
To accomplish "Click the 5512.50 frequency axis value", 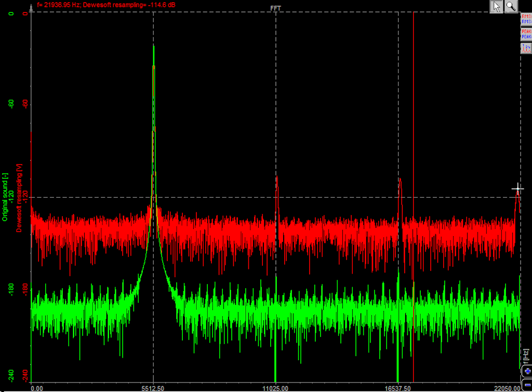I will point(153,388).
